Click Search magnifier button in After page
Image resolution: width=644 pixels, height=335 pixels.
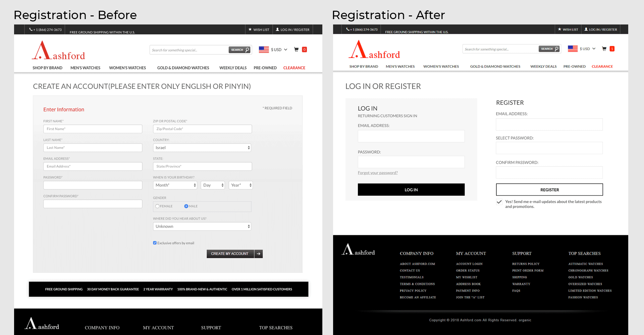(x=549, y=49)
